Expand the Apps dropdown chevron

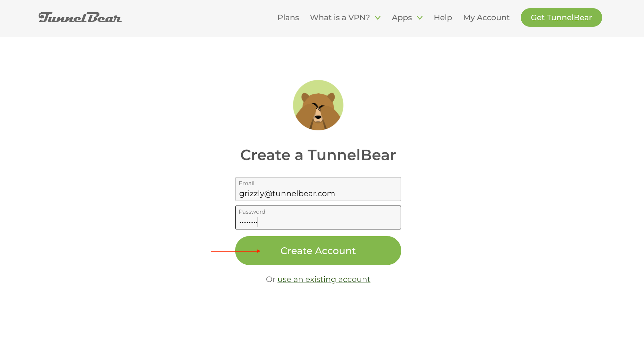click(x=420, y=18)
